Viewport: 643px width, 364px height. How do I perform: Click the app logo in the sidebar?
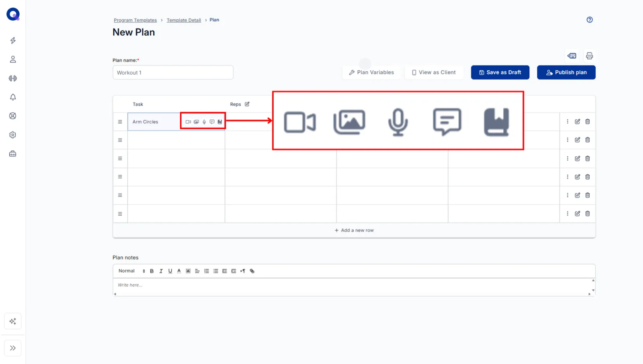(x=13, y=14)
